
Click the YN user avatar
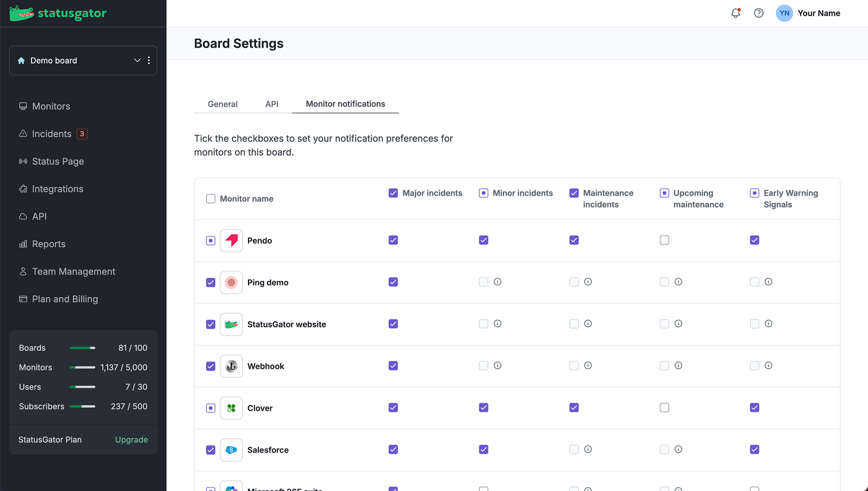tap(784, 13)
